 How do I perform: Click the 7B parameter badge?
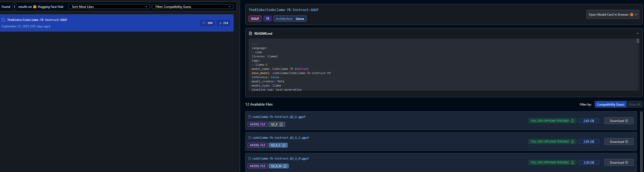pos(267,19)
